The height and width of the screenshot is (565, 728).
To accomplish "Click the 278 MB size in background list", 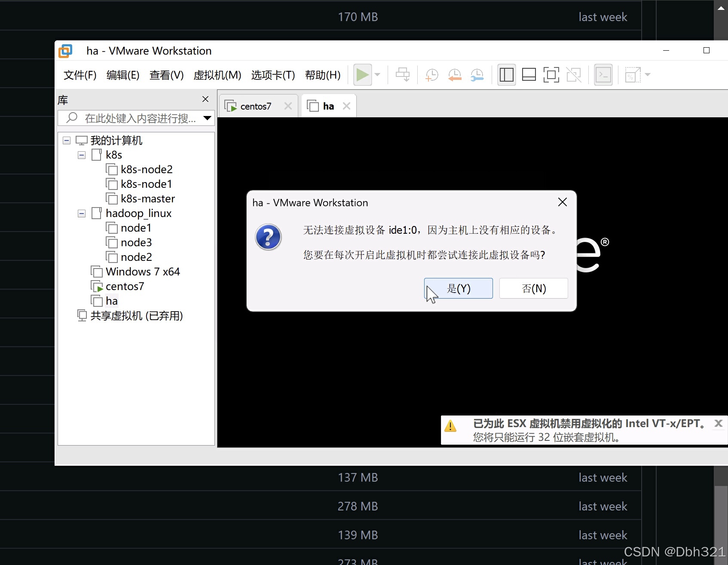I will [358, 507].
